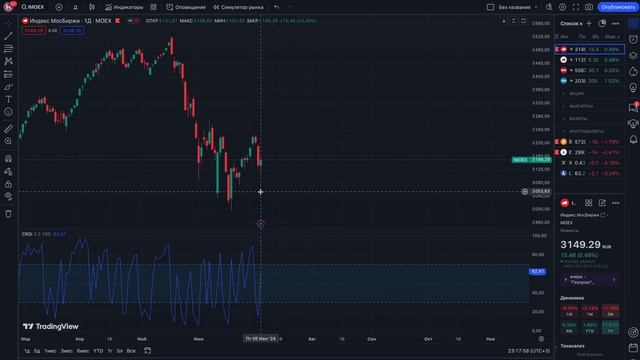
Task: Undo the last chart action
Action: click(277, 7)
